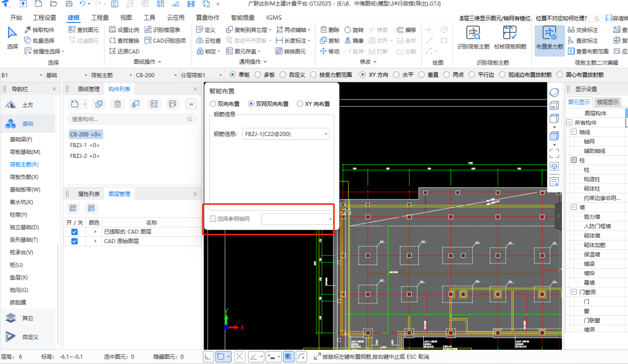
Task: Open the 筏板主筋 type dropdown
Action: 111,75
